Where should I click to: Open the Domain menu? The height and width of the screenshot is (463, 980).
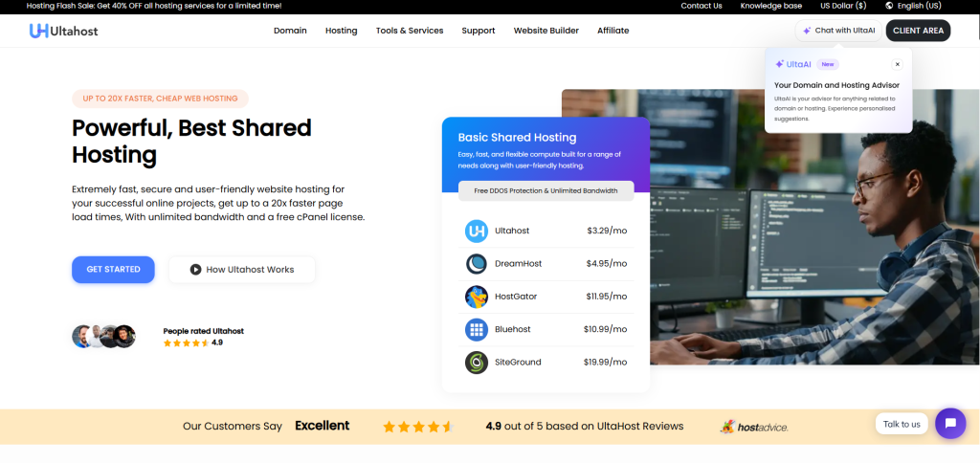click(x=290, y=31)
